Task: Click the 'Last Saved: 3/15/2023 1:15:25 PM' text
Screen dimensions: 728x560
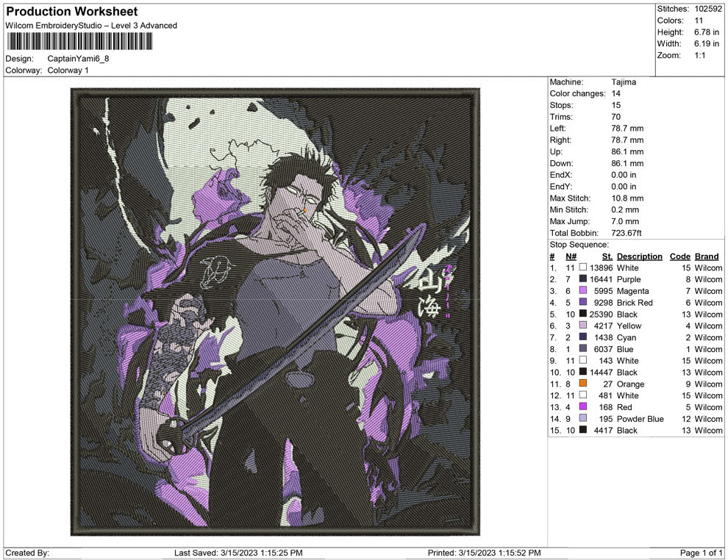Action: (238, 553)
